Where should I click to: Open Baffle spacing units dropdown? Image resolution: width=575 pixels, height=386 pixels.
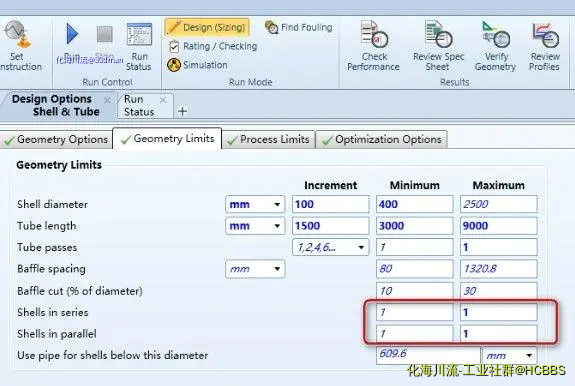(x=255, y=269)
